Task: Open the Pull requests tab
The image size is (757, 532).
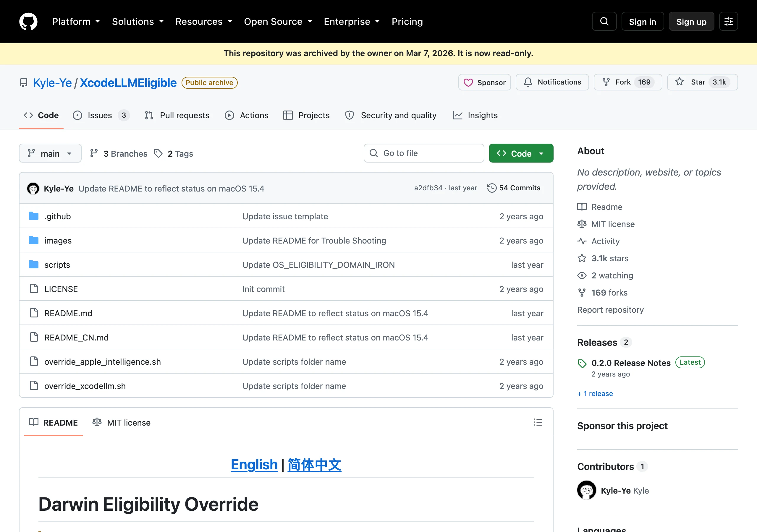Action: pos(177,115)
